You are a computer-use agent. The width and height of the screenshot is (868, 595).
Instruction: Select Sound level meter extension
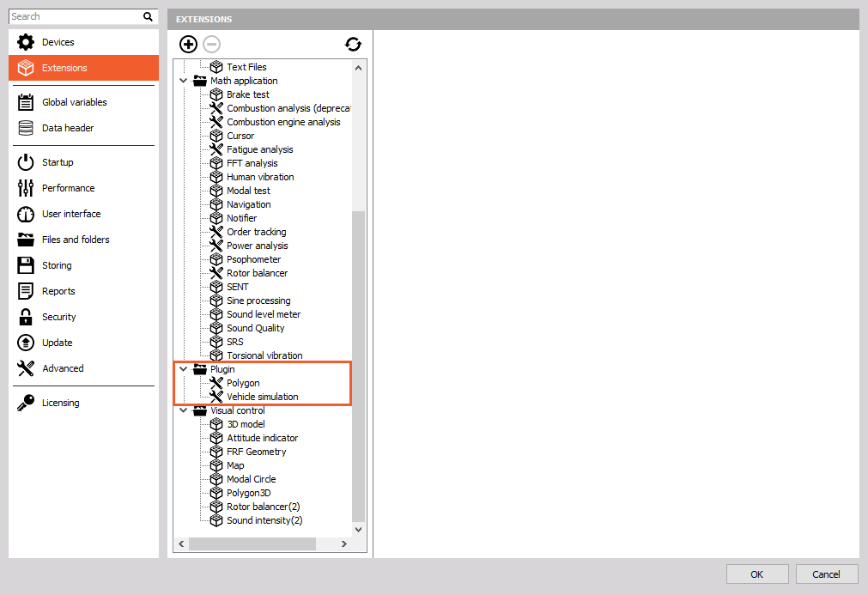[x=264, y=314]
